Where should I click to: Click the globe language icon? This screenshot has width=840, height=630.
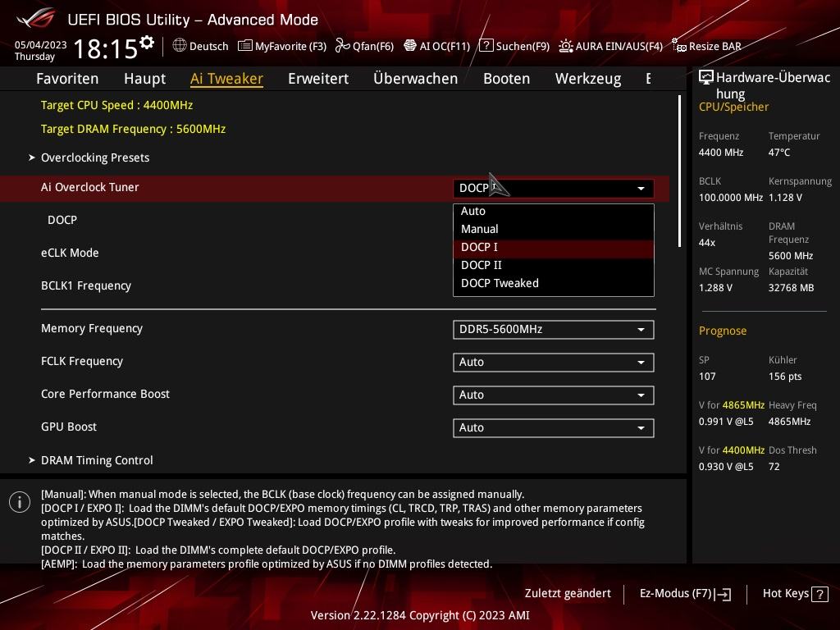(x=180, y=46)
